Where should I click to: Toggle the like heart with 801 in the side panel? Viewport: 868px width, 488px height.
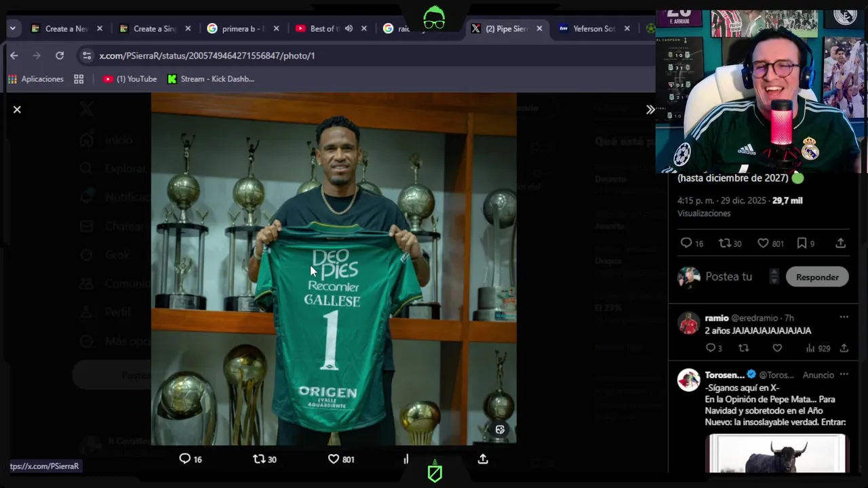pyautogui.click(x=771, y=243)
